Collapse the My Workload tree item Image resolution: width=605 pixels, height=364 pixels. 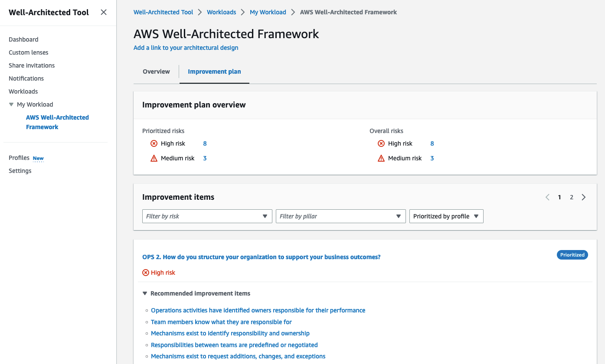click(12, 104)
